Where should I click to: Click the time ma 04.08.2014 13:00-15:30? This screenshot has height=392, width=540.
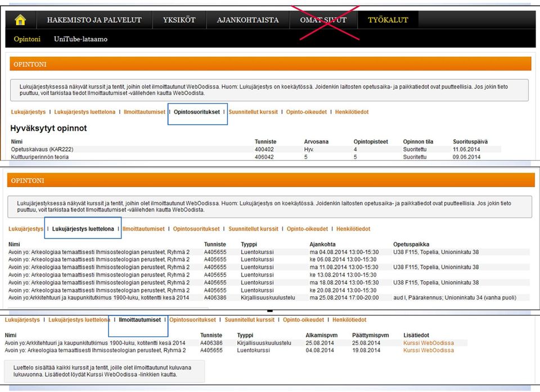[x=344, y=252]
